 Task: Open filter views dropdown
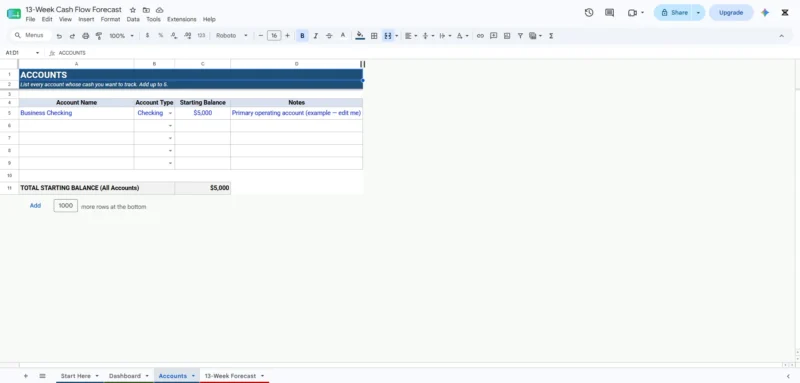(x=535, y=36)
